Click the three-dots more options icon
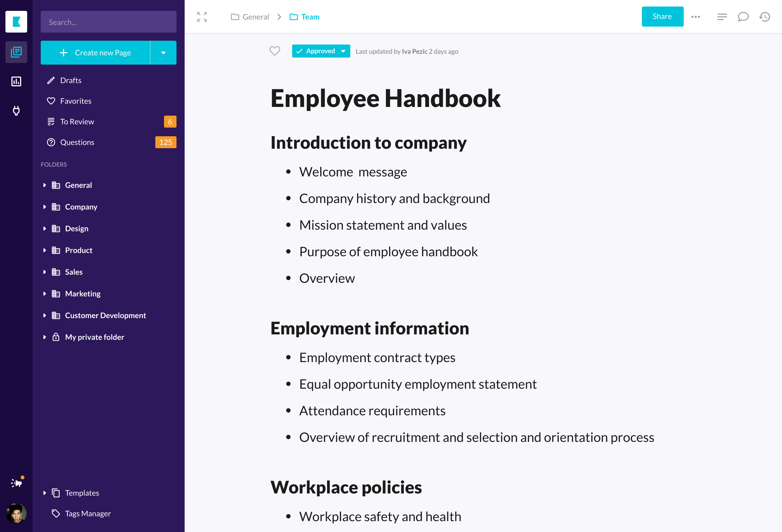Viewport: 782px width, 532px height. coord(696,17)
